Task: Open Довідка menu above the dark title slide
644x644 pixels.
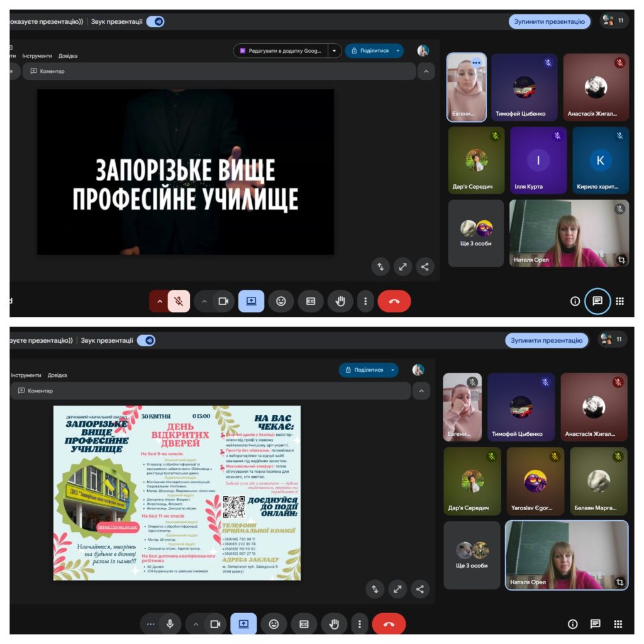Action: (68, 56)
